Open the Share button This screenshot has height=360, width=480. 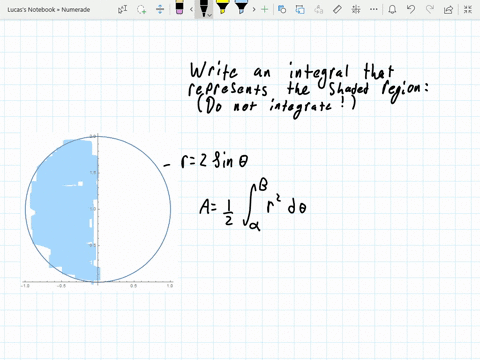pos(448,9)
